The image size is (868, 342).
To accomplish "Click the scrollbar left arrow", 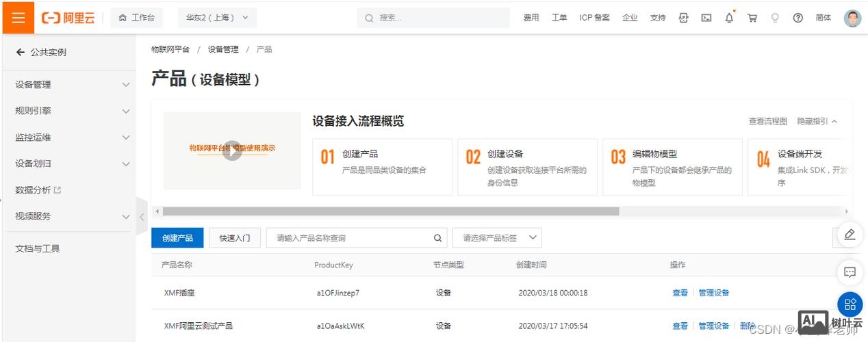I will pyautogui.click(x=156, y=211).
